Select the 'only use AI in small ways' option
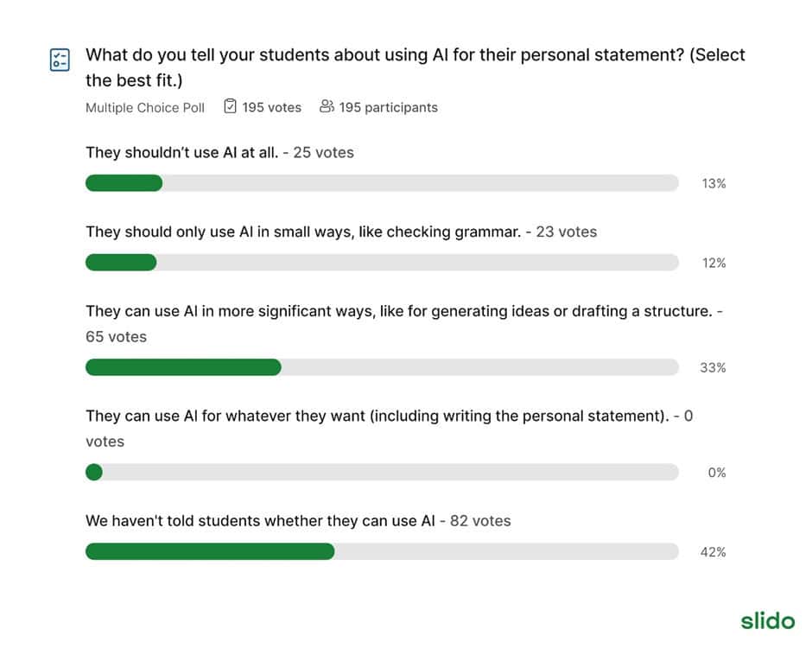The image size is (812, 655). (x=341, y=232)
